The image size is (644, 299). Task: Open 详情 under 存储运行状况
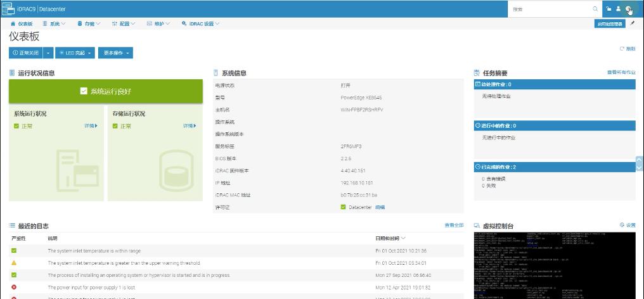point(189,126)
